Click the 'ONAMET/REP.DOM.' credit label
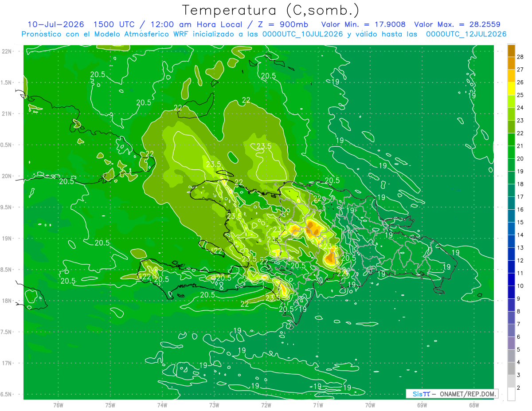The height and width of the screenshot is (411, 532). point(467,394)
